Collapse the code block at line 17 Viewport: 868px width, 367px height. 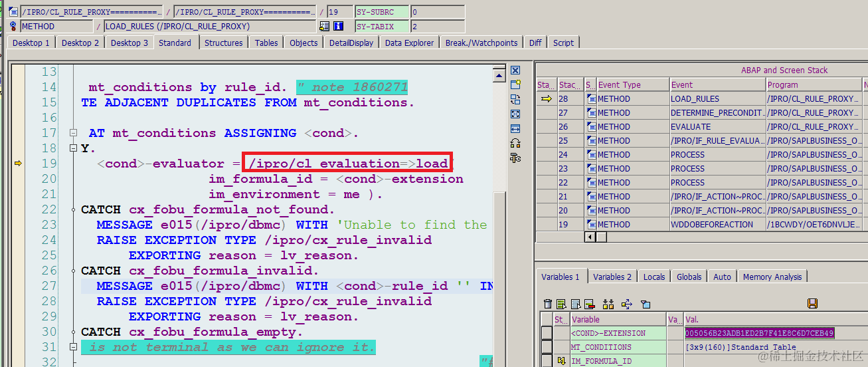pos(73,134)
